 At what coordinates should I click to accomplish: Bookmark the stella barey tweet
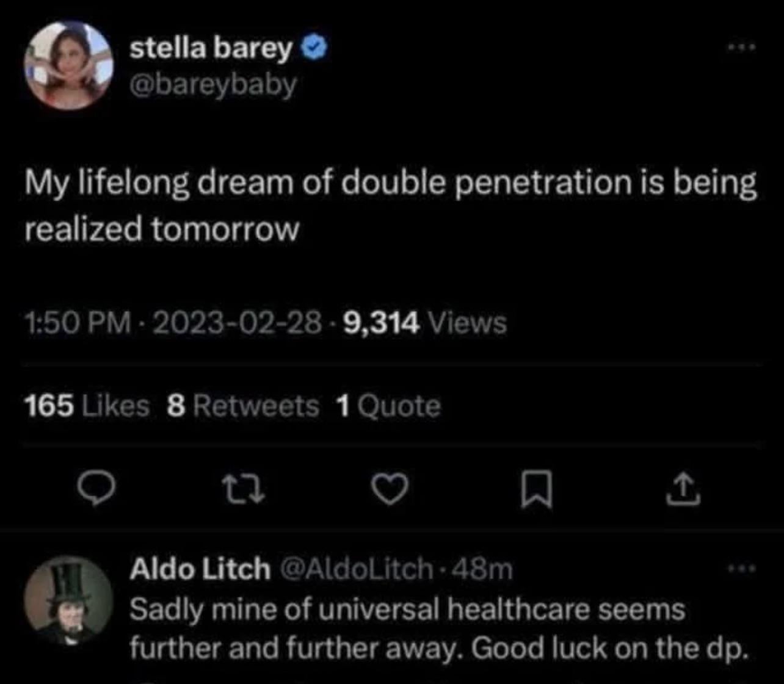pos(537,492)
